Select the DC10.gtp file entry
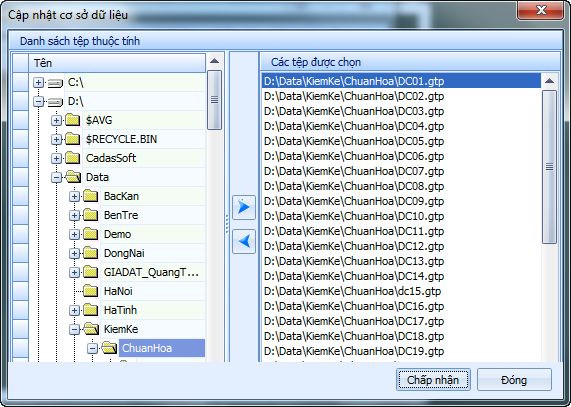Viewport: 571px width, 407px height. (401, 216)
